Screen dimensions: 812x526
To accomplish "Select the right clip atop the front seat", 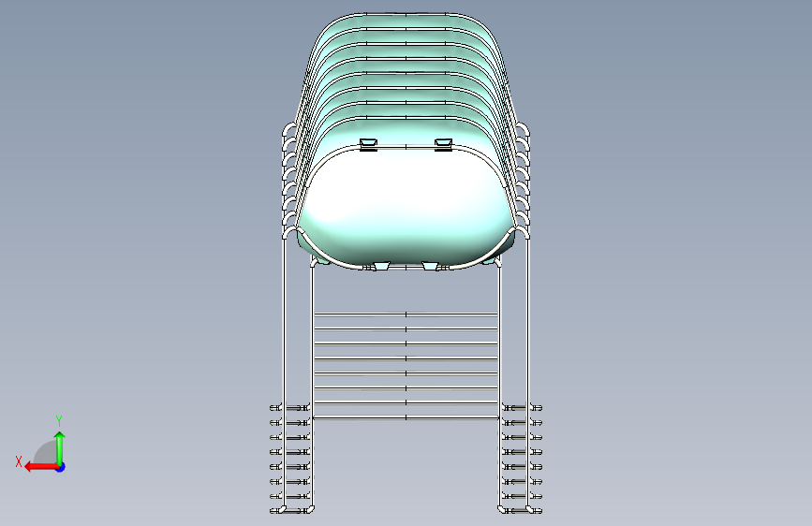I will [x=443, y=144].
